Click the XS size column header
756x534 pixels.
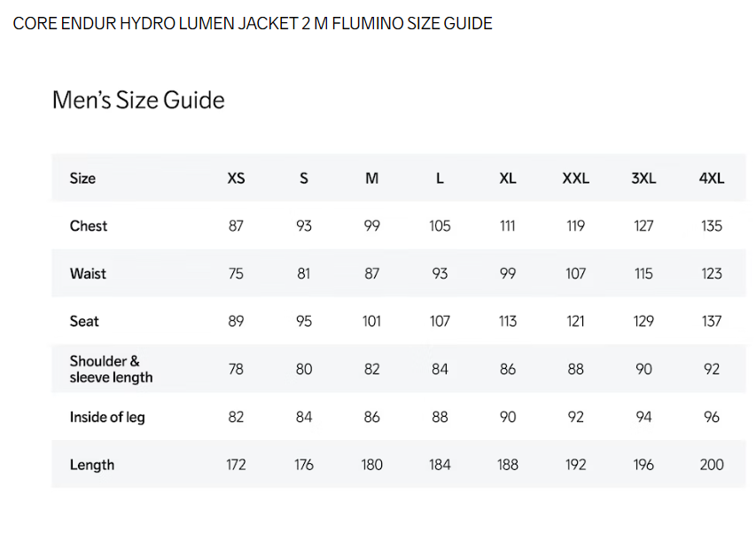(x=236, y=178)
